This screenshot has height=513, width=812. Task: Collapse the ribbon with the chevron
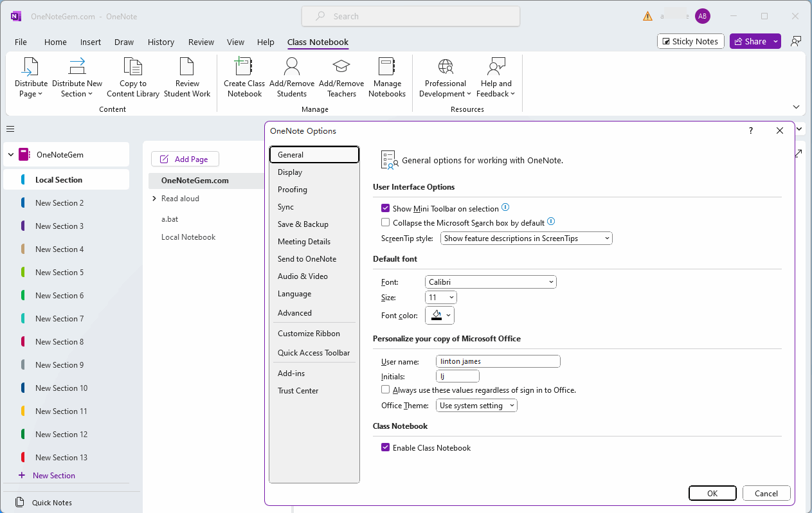[x=796, y=107]
